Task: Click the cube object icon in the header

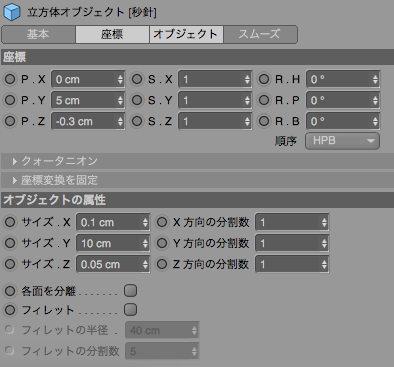Action: point(12,12)
